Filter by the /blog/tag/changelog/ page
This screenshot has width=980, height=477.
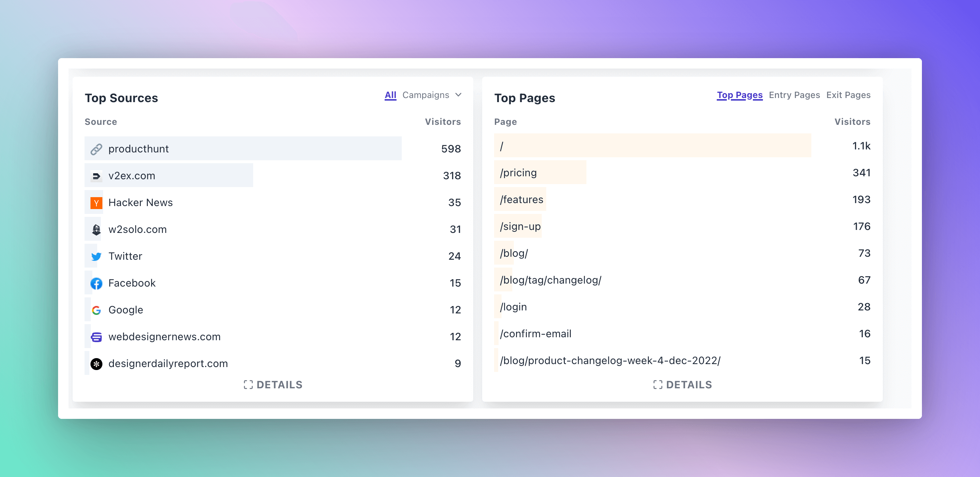(550, 280)
